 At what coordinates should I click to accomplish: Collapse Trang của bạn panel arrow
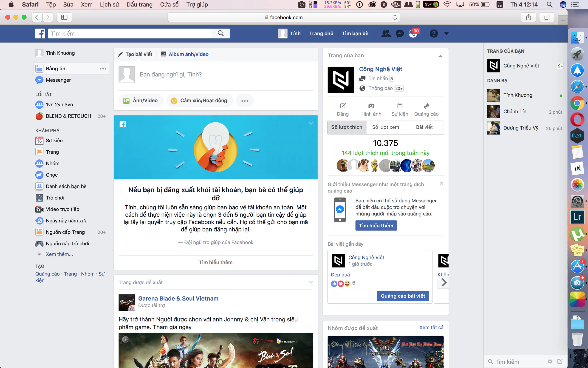pyautogui.click(x=440, y=56)
